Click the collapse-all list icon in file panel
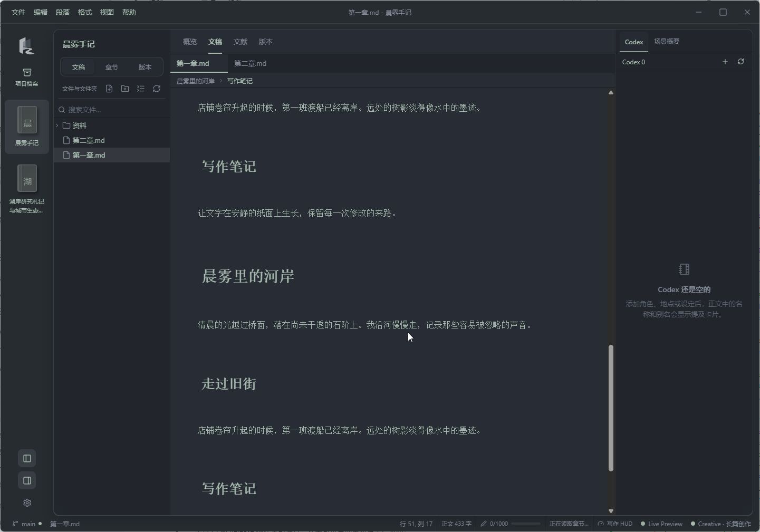 [141, 89]
